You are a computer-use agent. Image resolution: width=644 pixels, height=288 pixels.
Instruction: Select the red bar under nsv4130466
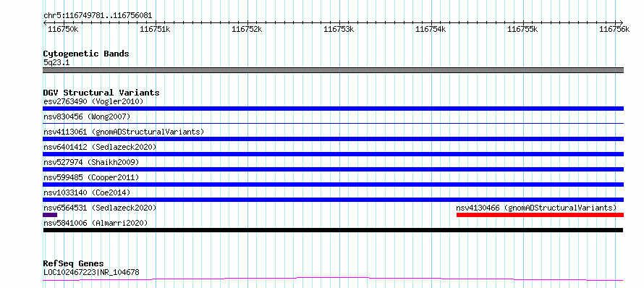click(540, 215)
